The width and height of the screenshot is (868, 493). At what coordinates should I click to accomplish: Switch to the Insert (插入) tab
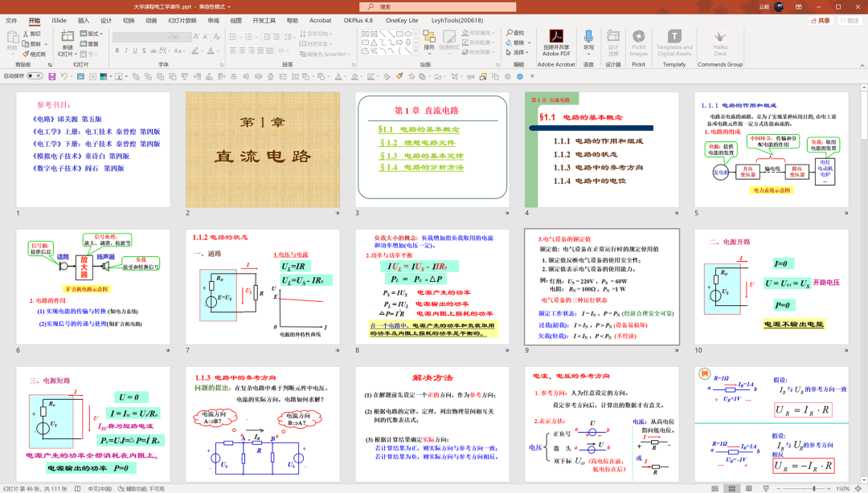click(84, 20)
